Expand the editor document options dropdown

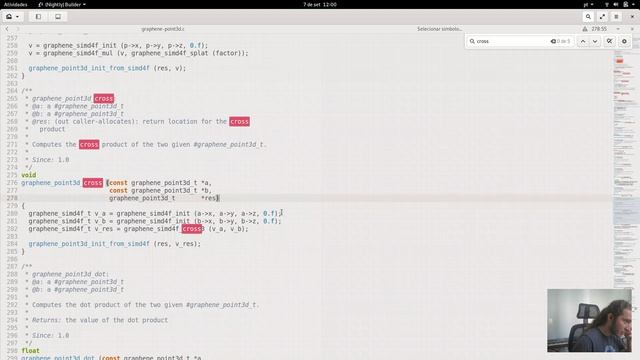coord(618,29)
